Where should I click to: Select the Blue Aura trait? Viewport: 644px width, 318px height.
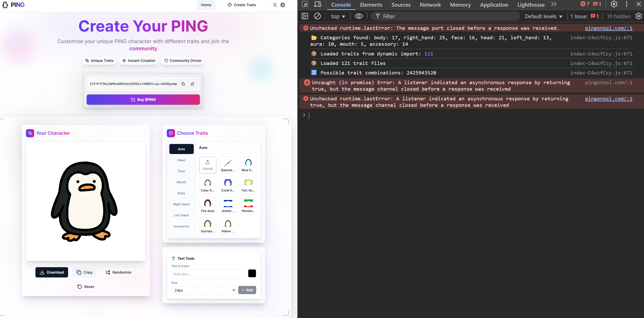tap(248, 165)
